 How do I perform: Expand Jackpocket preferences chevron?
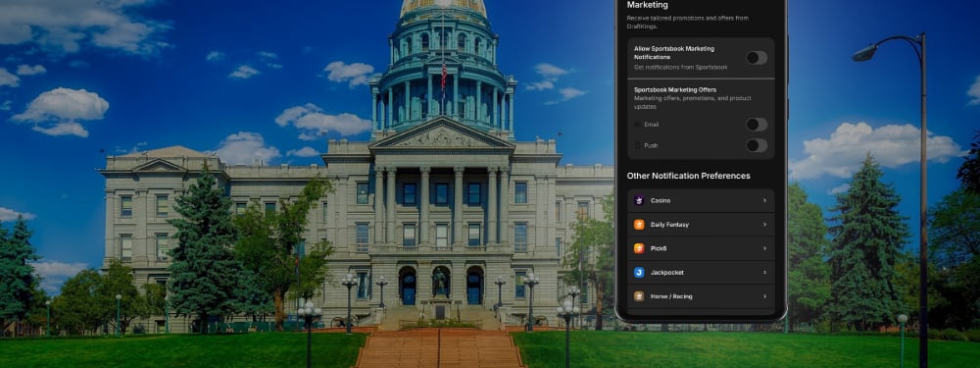tap(764, 272)
